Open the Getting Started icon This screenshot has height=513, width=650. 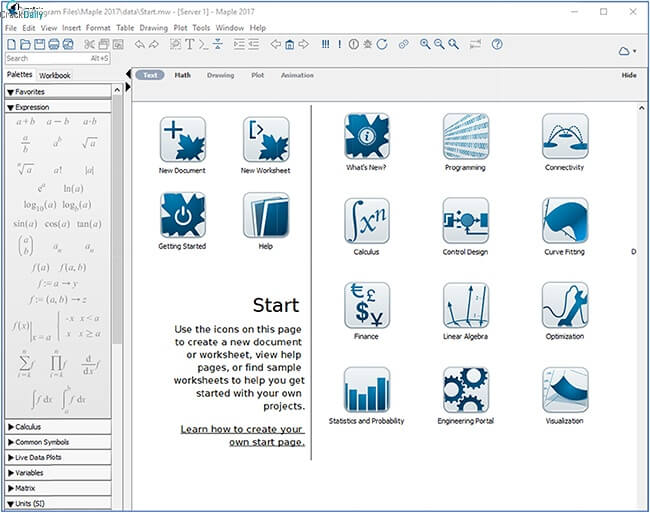click(182, 215)
